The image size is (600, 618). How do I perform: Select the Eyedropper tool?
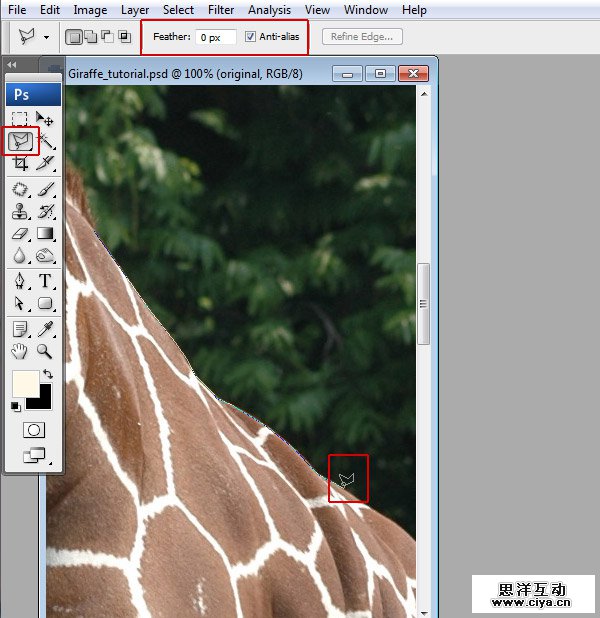pyautogui.click(x=46, y=328)
